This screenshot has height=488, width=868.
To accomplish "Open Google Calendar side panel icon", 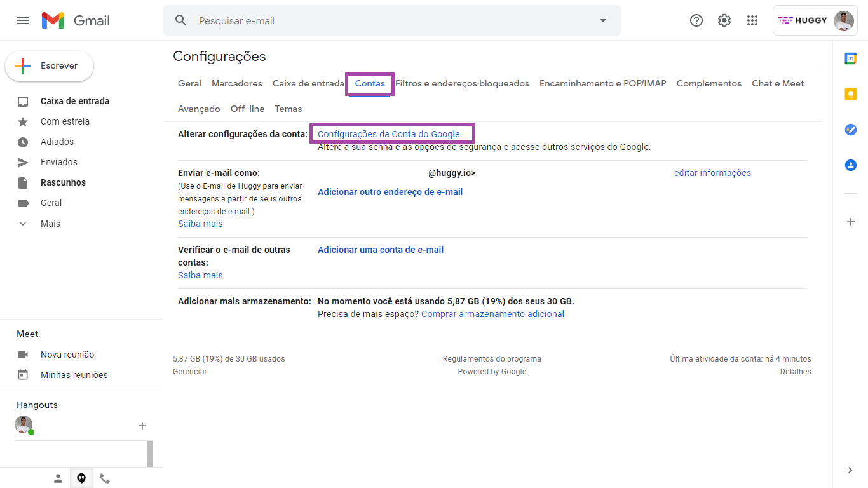I will (x=851, y=58).
